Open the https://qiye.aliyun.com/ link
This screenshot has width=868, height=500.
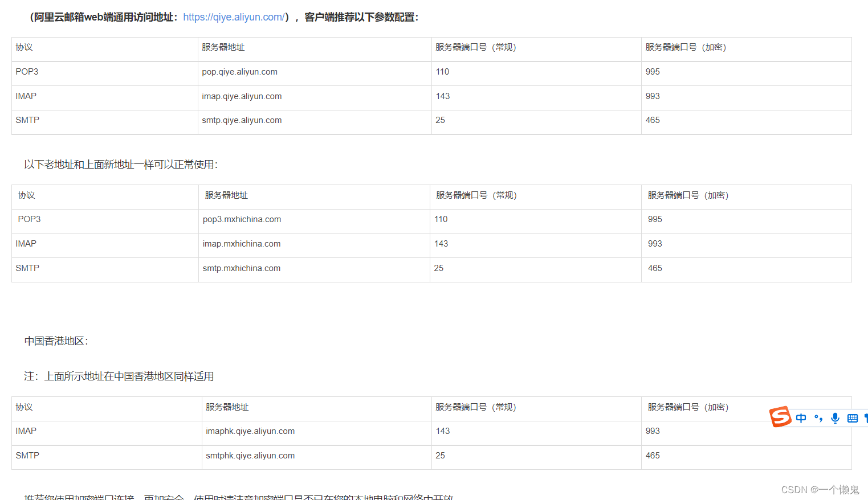233,17
